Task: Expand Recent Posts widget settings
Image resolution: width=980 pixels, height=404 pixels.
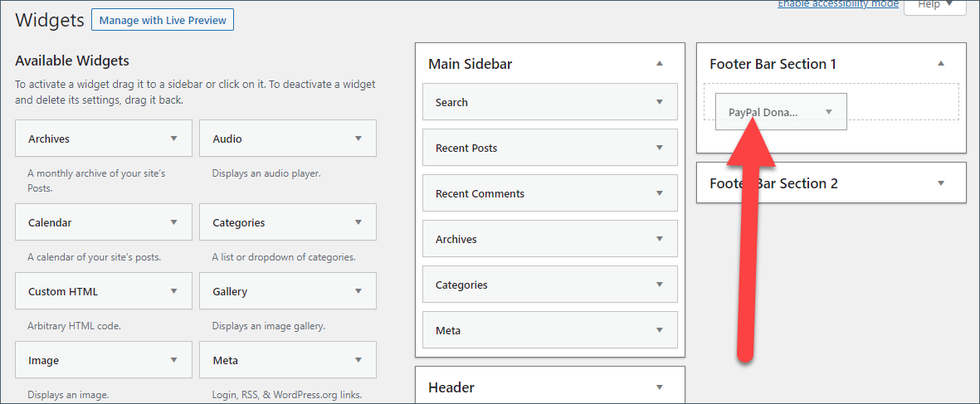Action: point(660,148)
